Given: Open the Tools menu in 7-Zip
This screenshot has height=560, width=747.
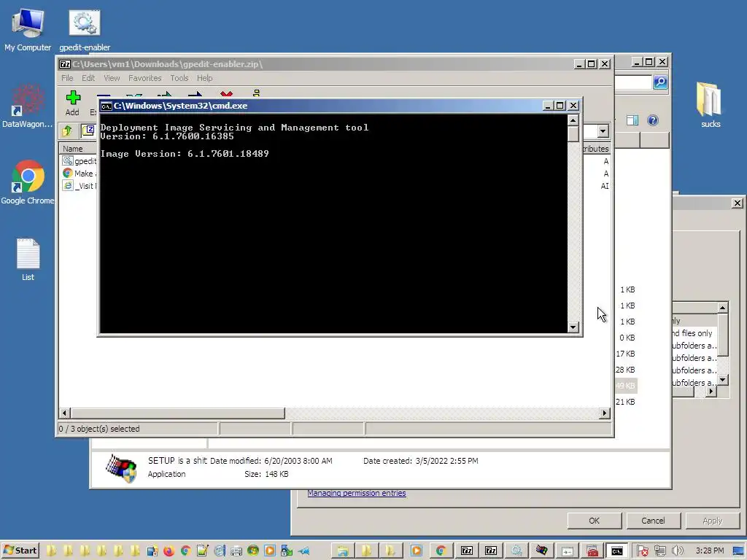Looking at the screenshot, I should pos(179,78).
